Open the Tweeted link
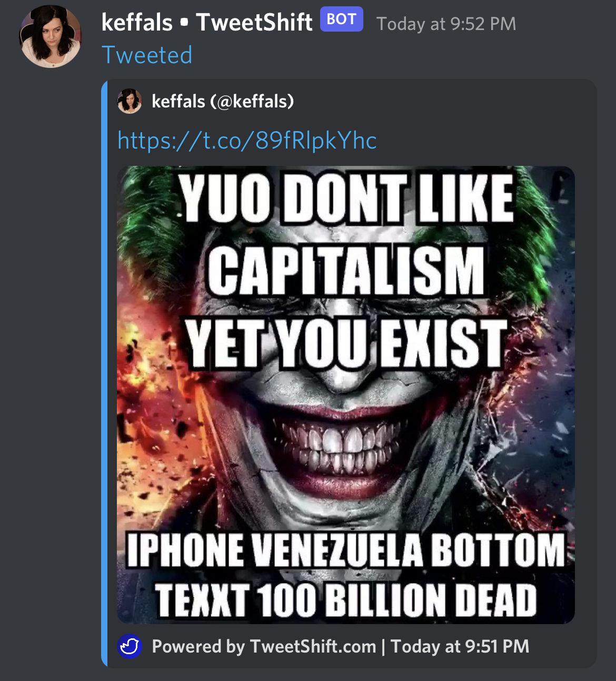The height and width of the screenshot is (681, 616). coord(147,55)
